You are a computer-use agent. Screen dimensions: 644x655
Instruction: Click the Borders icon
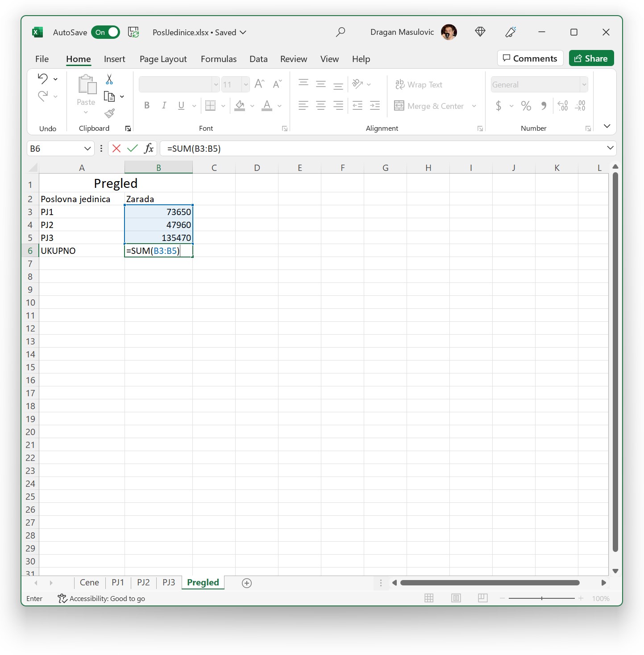[210, 105]
